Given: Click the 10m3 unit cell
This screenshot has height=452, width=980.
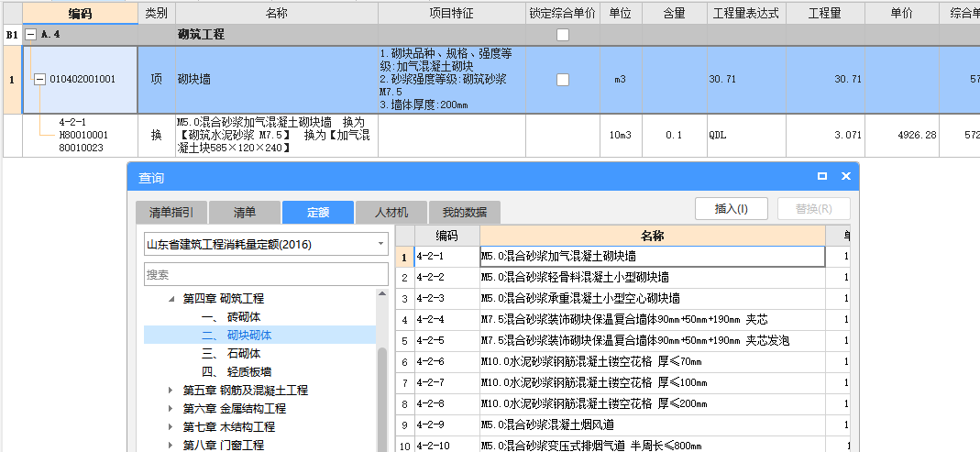Looking at the screenshot, I should [622, 135].
